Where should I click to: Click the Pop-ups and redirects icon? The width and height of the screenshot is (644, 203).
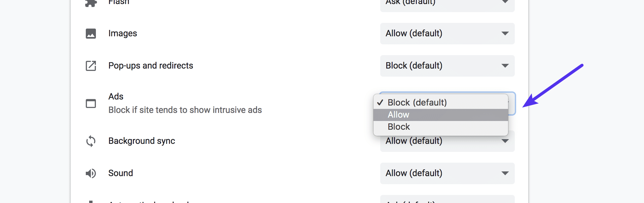90,66
